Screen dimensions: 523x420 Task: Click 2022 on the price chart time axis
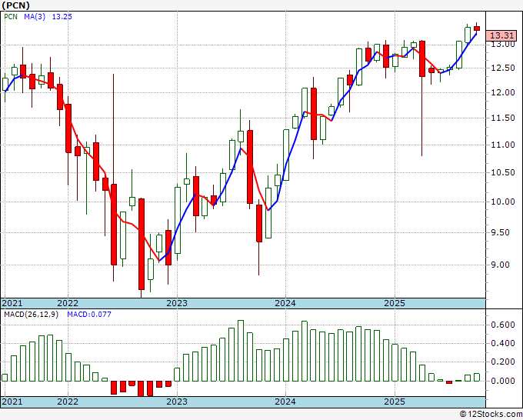tap(68, 303)
